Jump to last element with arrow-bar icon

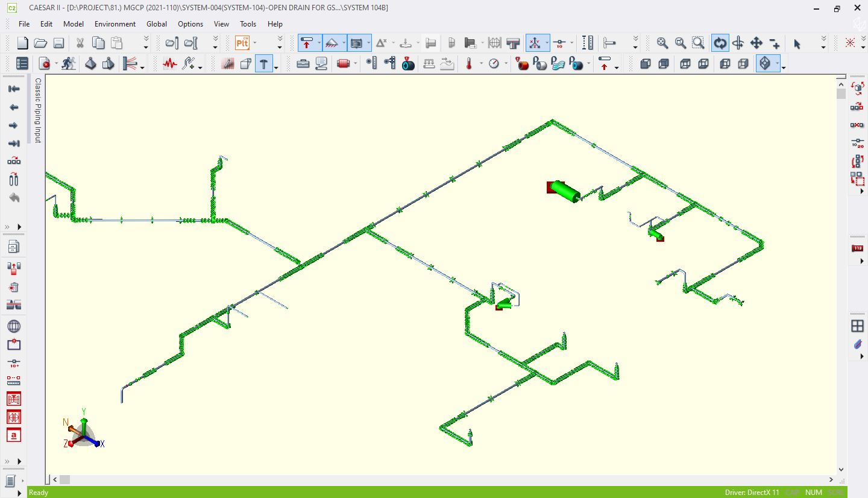click(x=13, y=143)
